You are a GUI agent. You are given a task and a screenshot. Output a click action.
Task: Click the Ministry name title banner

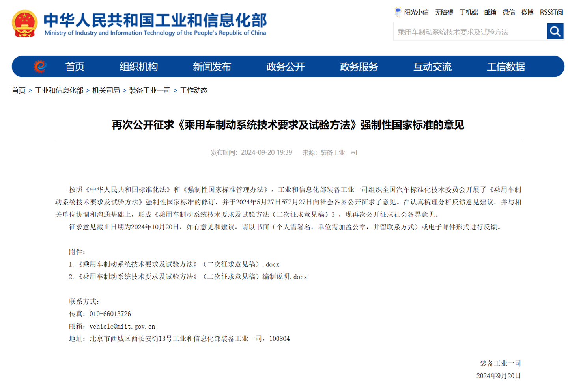click(155, 24)
